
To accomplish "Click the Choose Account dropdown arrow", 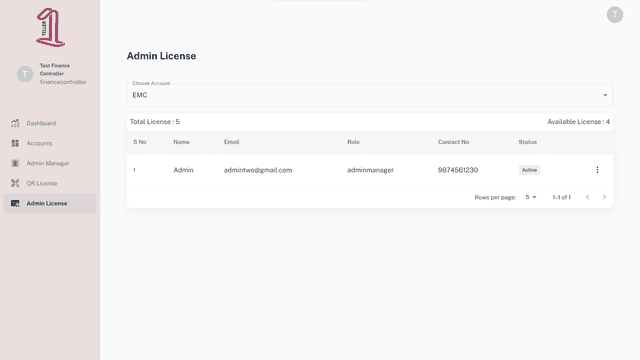I will pyautogui.click(x=605, y=95).
